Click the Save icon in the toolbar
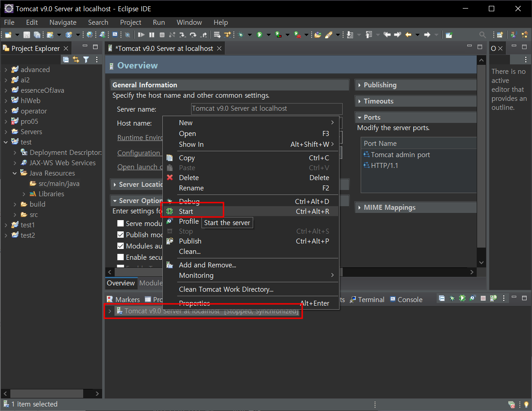 (x=27, y=35)
